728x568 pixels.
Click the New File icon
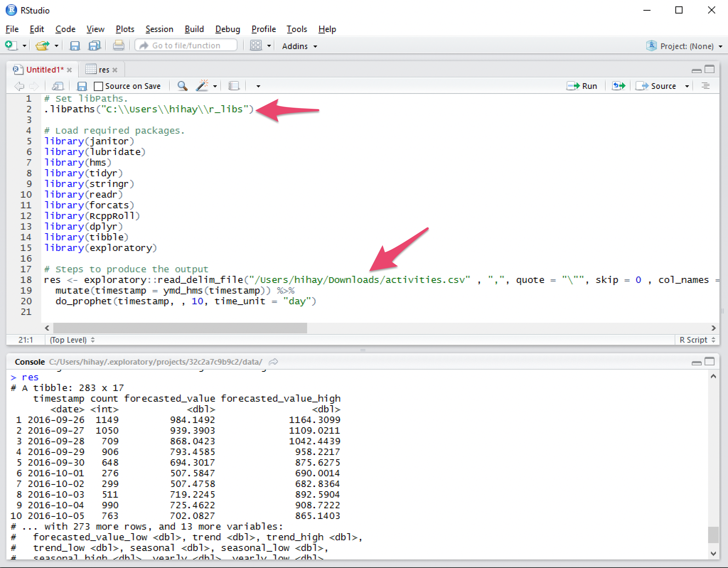(x=11, y=45)
